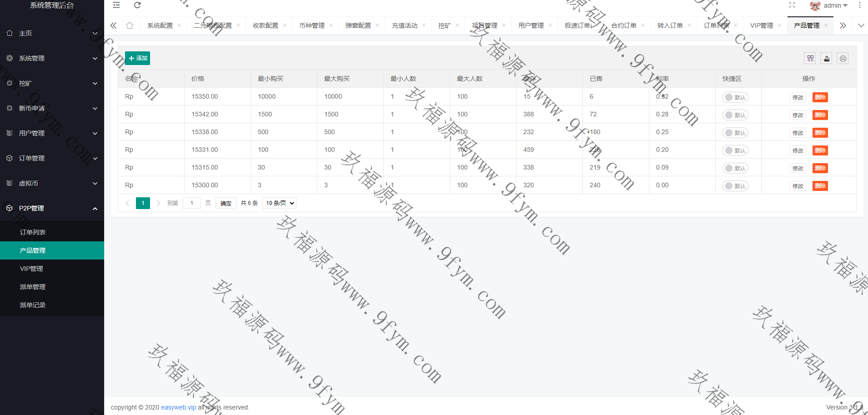Click the export table icon
This screenshot has height=415, width=868.
pyautogui.click(x=827, y=59)
